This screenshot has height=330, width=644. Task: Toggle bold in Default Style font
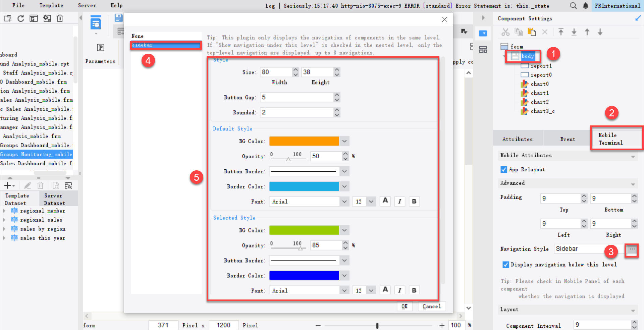pyautogui.click(x=414, y=201)
